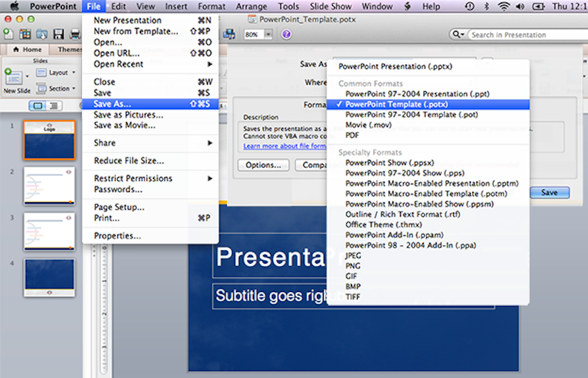
Task: Select slide 2 thumbnail
Action: coord(49,186)
